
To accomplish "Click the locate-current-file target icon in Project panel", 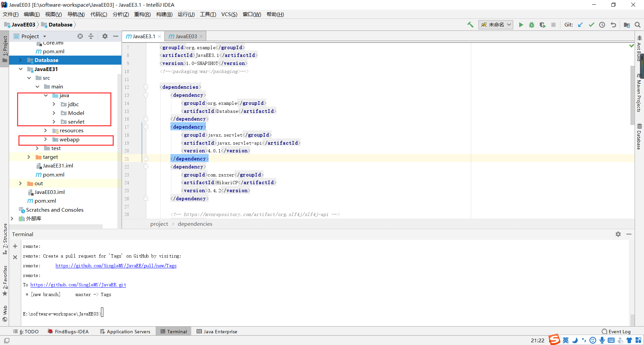I will coord(80,36).
